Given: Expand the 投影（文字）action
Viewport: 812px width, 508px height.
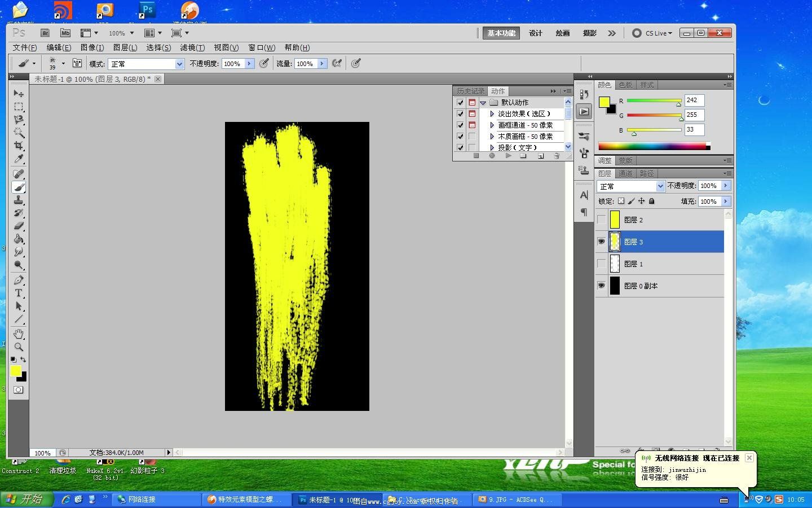Looking at the screenshot, I should [492, 147].
